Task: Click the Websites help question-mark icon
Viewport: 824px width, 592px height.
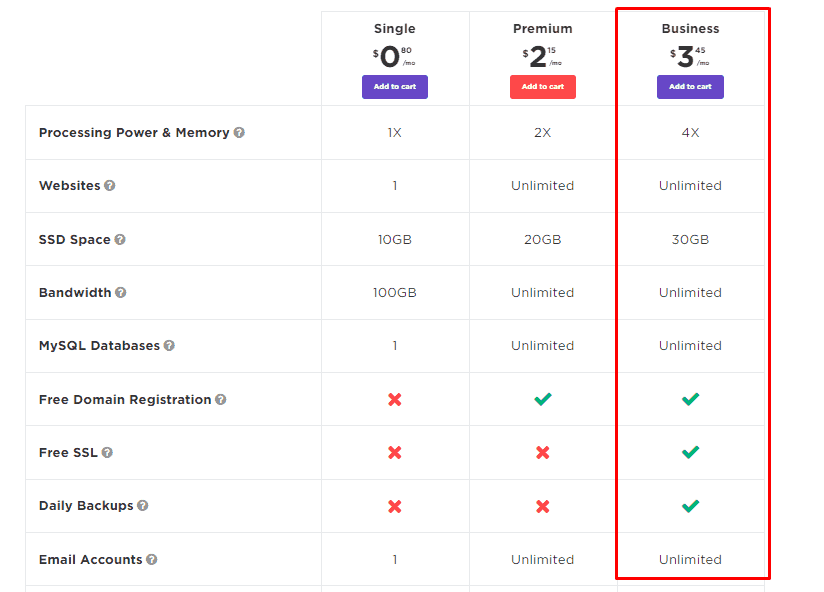Action: (x=109, y=185)
